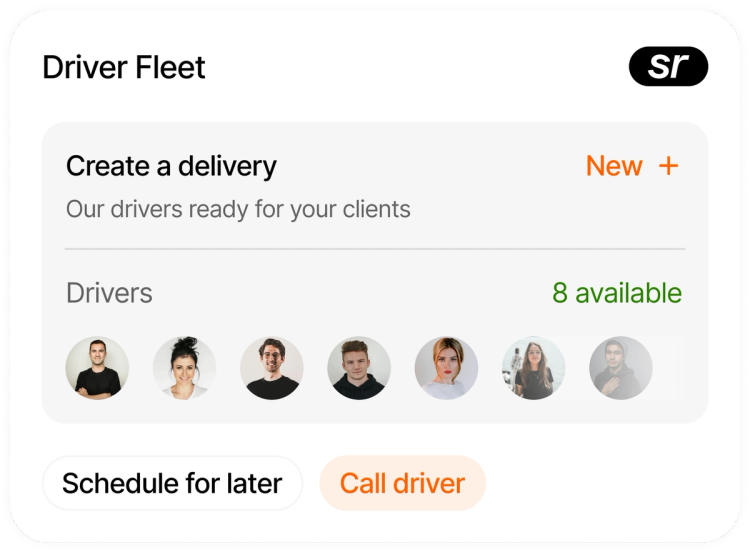Tap the 'Schedule for later' button
This screenshot has width=750, height=552.
click(x=172, y=483)
